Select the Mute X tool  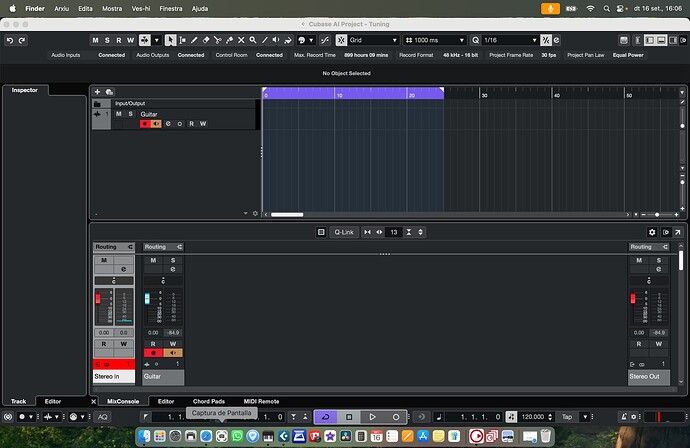[x=241, y=40]
